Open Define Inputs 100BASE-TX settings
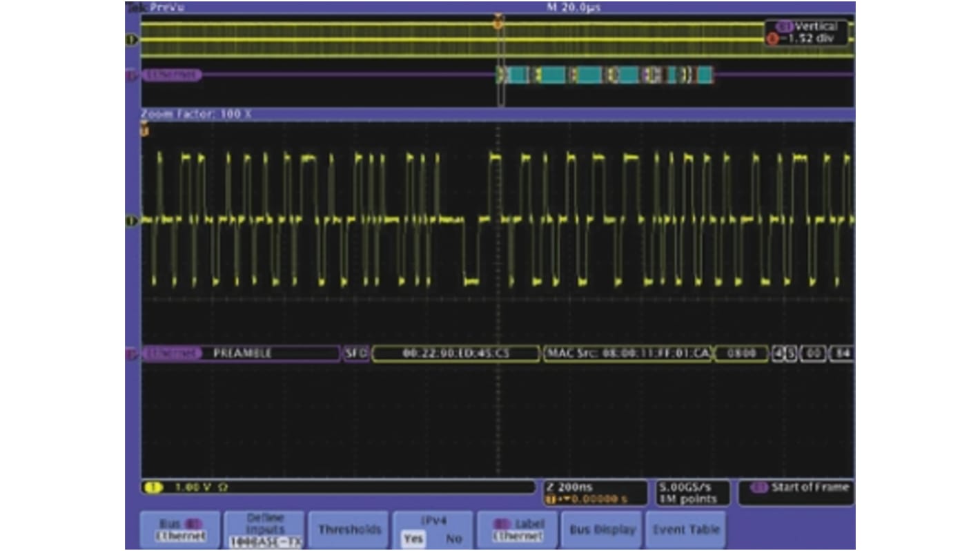Screen dimensions: 980x551 point(265,529)
